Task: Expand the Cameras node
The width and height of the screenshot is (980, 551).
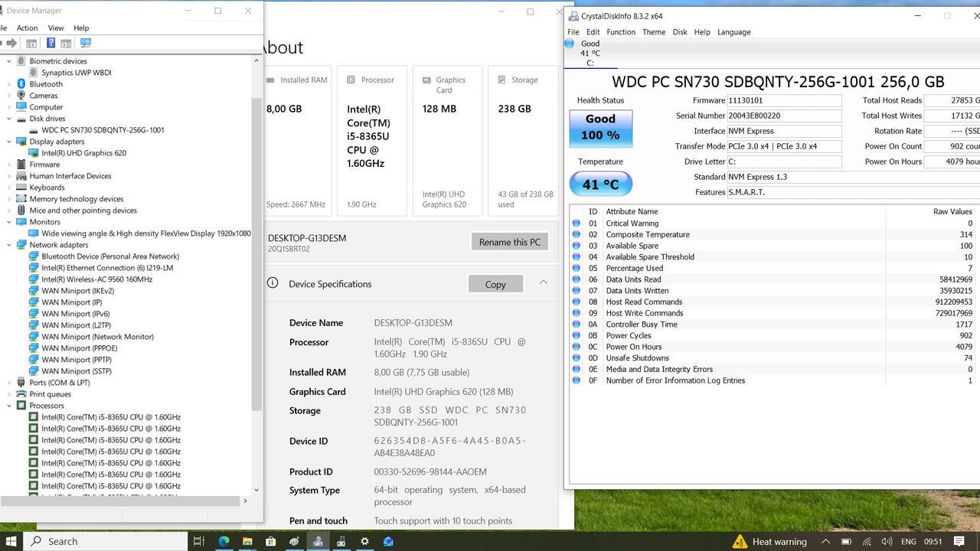Action: [x=9, y=96]
